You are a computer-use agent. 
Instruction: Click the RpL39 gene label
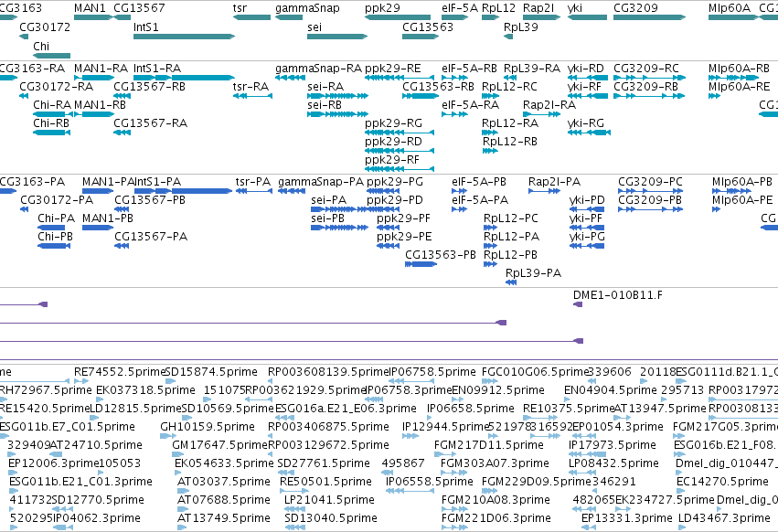pyautogui.click(x=520, y=27)
